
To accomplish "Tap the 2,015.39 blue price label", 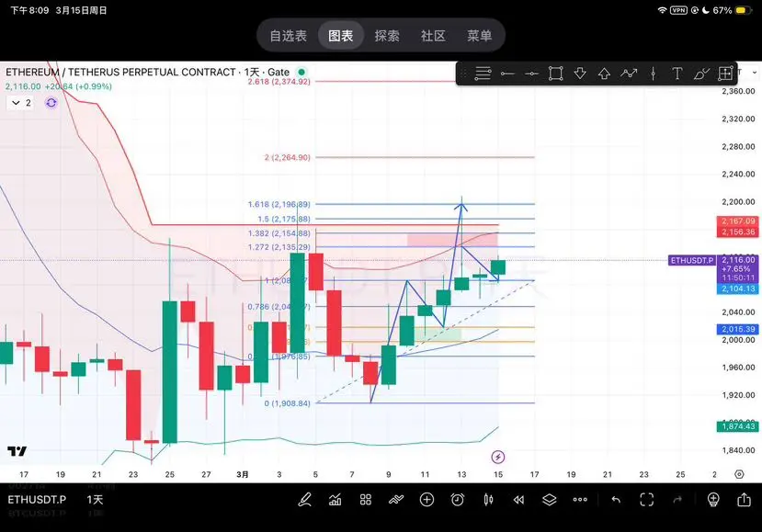I will point(738,329).
